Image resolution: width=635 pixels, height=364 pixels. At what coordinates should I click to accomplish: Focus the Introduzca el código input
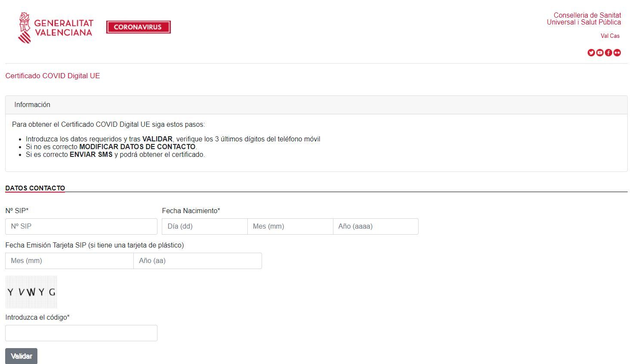(81, 333)
